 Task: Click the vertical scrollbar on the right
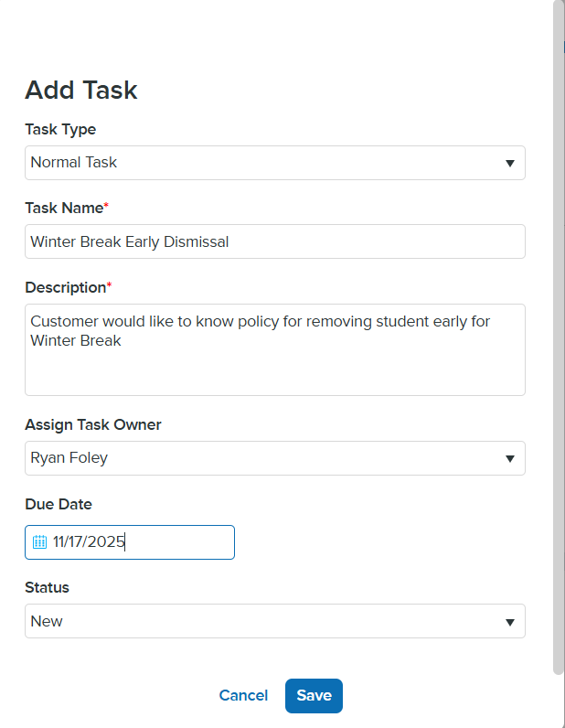coord(559,338)
